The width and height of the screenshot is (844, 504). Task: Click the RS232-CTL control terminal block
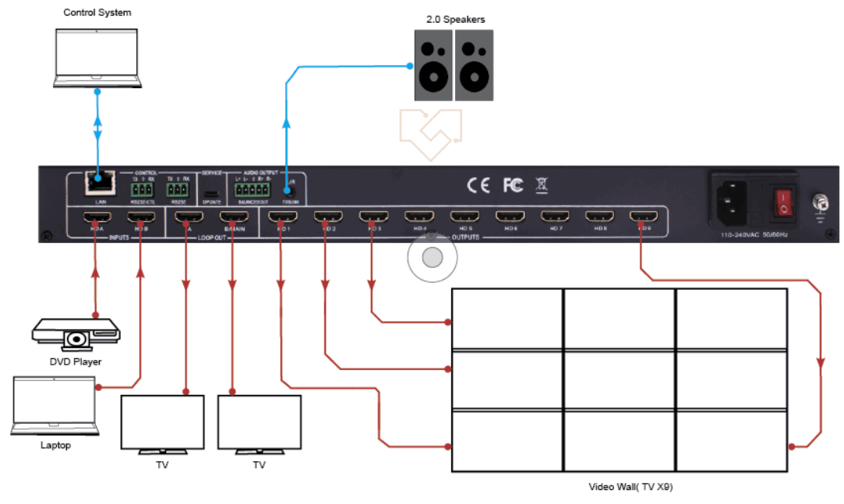pos(143,189)
